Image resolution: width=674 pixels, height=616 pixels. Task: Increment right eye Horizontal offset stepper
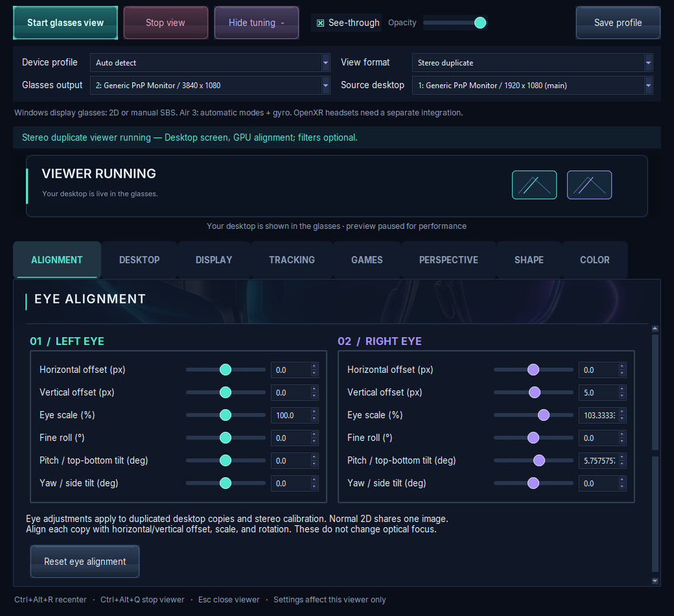[x=622, y=366]
